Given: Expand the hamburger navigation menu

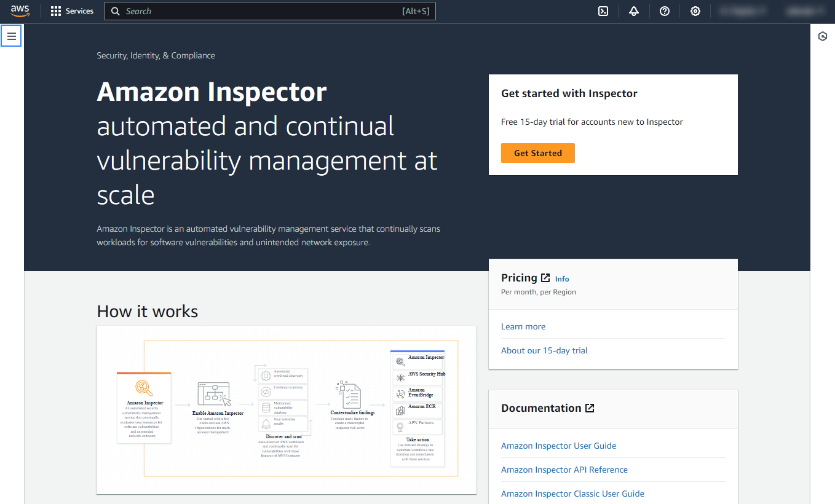Looking at the screenshot, I should (x=11, y=36).
